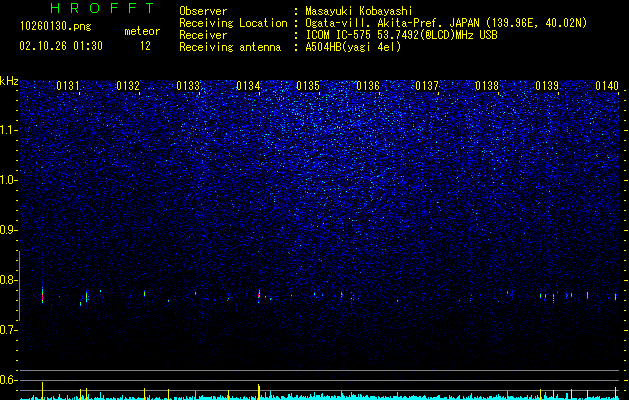Click the 'meteor' count label
The image size is (629, 400).
[142, 31]
